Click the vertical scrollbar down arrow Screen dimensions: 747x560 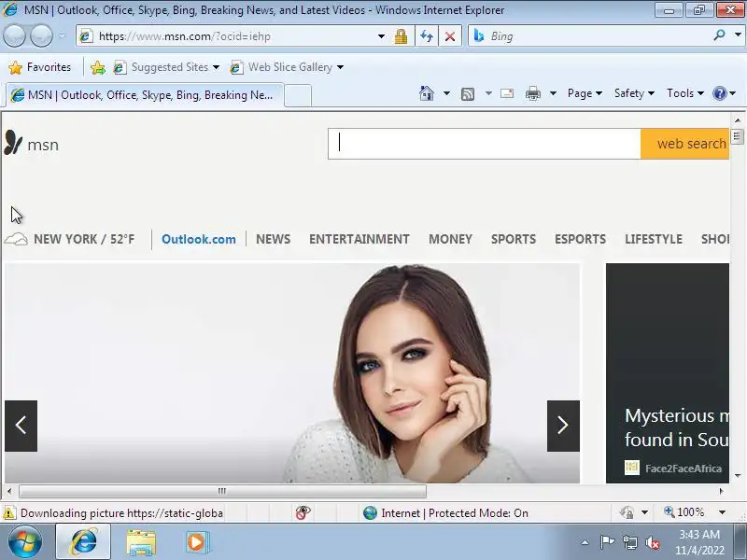[738, 475]
